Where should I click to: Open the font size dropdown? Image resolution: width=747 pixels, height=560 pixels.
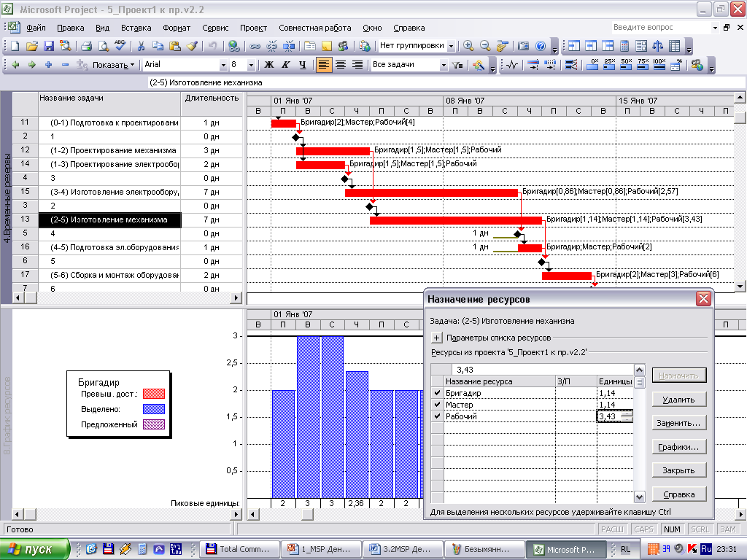point(251,65)
